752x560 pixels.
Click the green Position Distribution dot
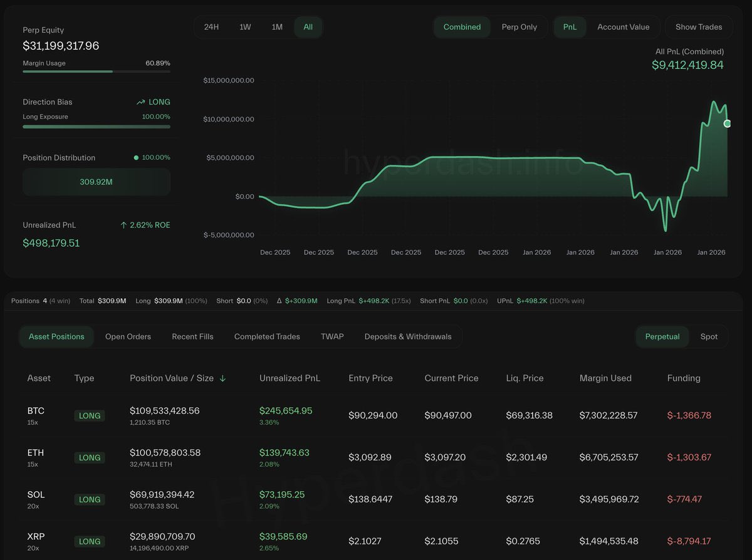click(136, 158)
